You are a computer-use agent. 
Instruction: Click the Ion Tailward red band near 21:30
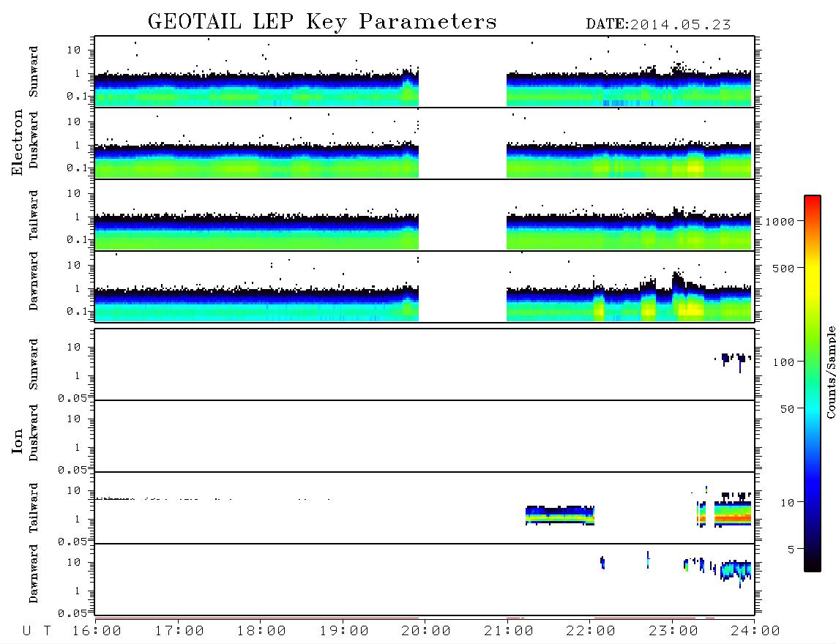[560, 517]
